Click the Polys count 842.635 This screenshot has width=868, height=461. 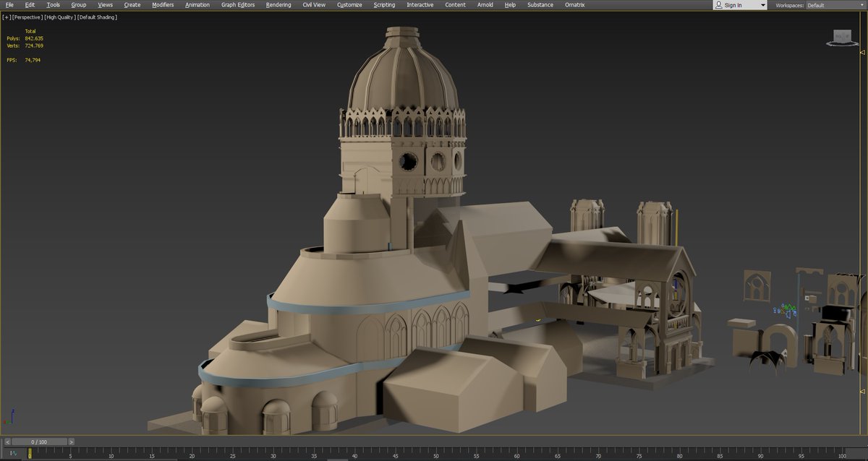pos(34,38)
